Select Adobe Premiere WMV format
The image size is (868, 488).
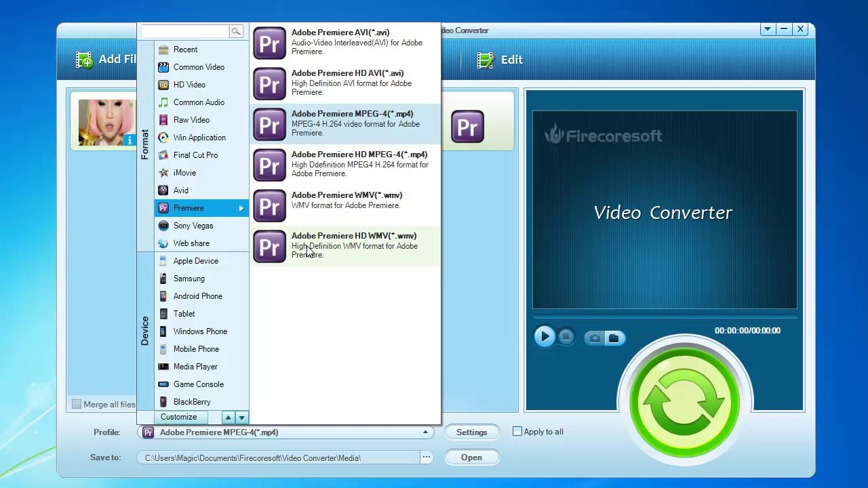tap(346, 205)
